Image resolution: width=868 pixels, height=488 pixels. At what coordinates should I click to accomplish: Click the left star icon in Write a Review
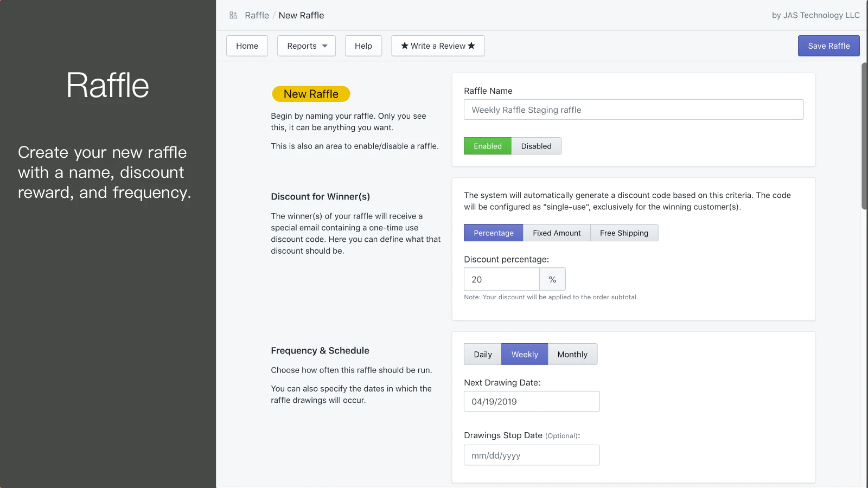point(405,46)
